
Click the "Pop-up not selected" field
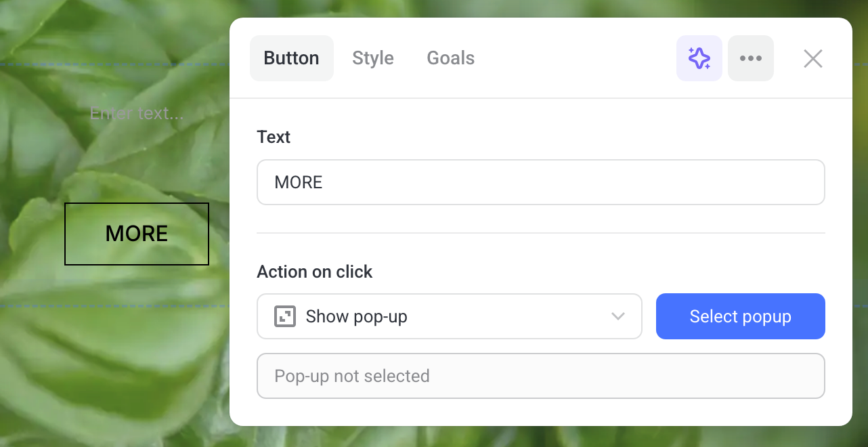pyautogui.click(x=540, y=376)
